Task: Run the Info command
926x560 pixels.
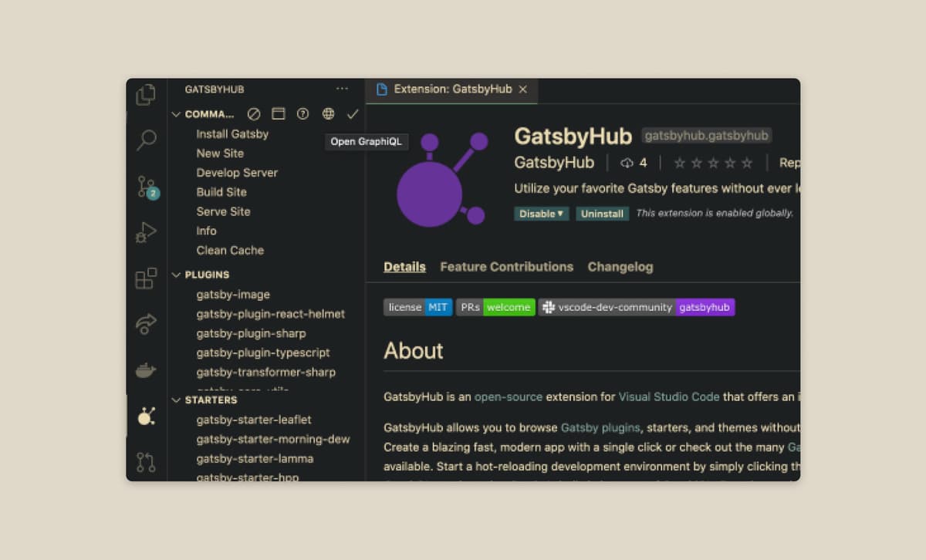Action: (206, 231)
